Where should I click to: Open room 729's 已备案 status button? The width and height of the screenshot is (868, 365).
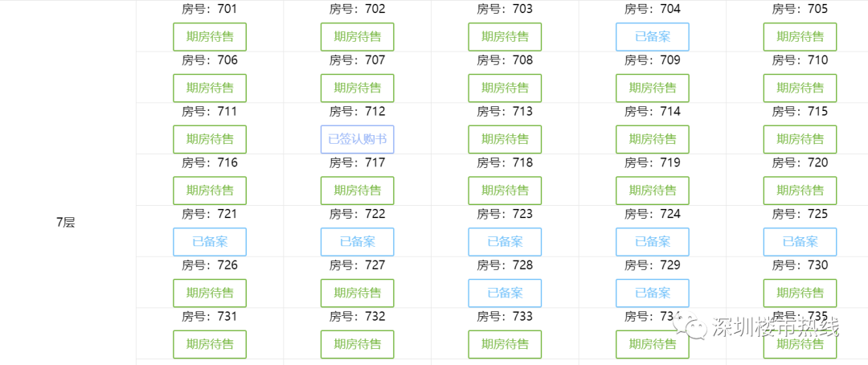point(652,293)
